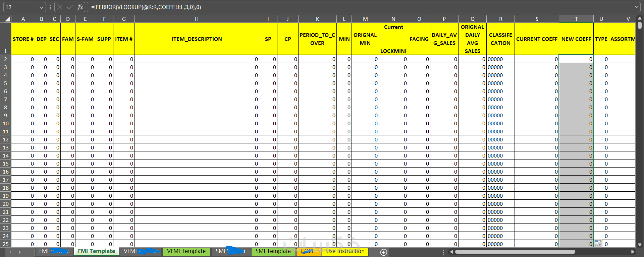Select row 12 by its row number
This screenshot has height=257, width=644.
pos(6,139)
